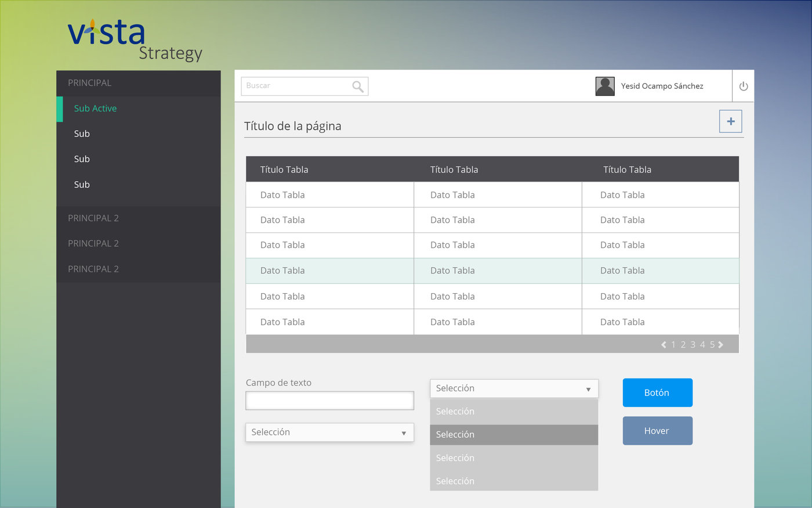Open the first PRINCIPAL 2 section
This screenshot has width=812, height=508.
coord(93,218)
